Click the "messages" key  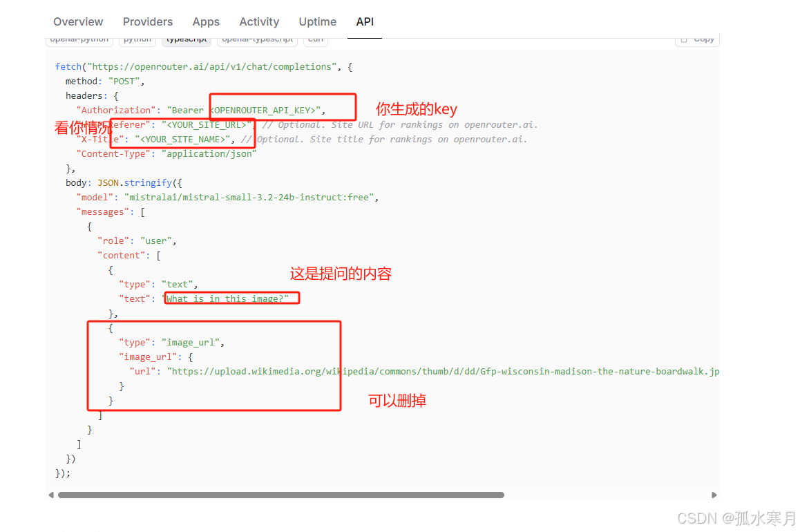pos(102,211)
